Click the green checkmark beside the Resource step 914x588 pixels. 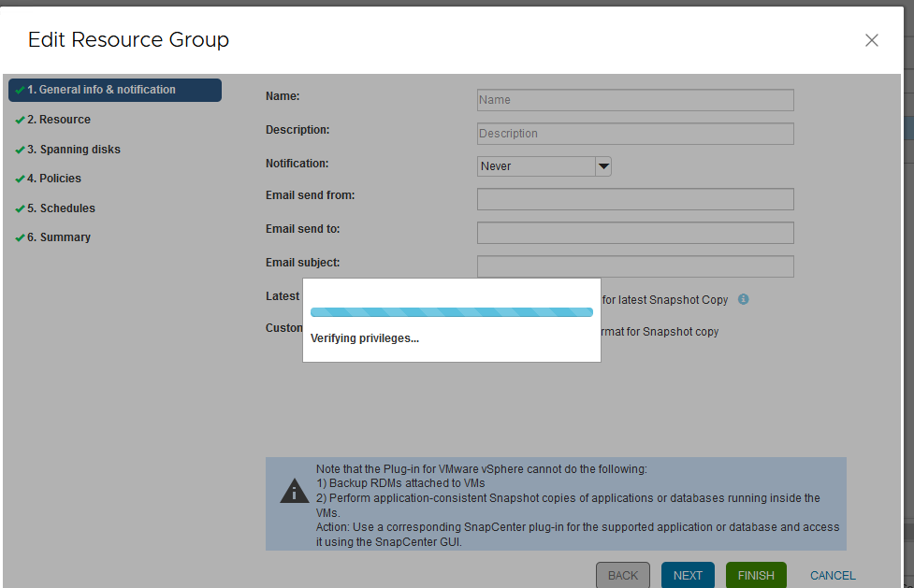coord(19,120)
